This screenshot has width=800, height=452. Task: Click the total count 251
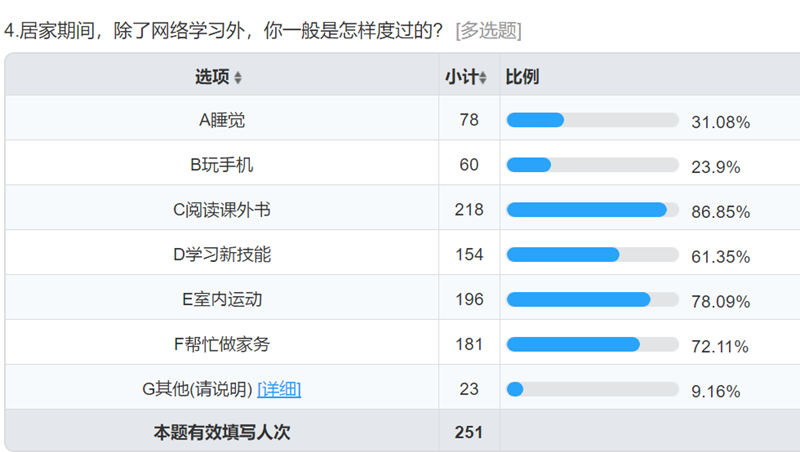(469, 433)
